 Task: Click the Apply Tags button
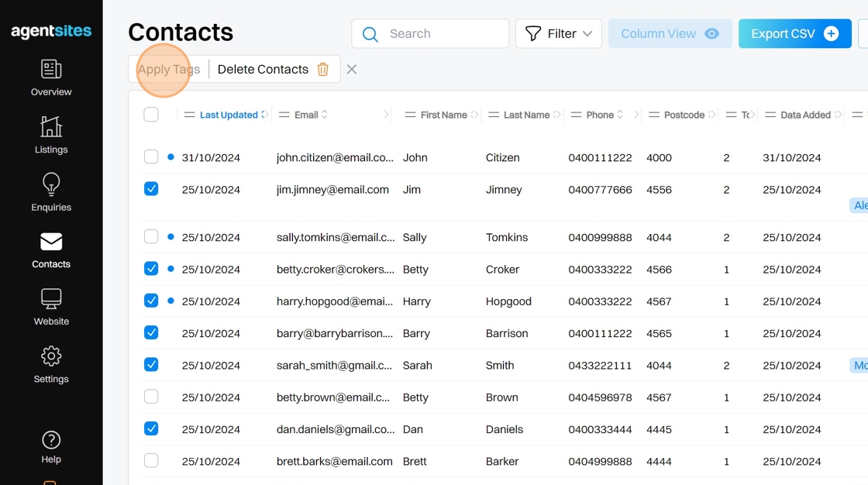click(x=169, y=70)
